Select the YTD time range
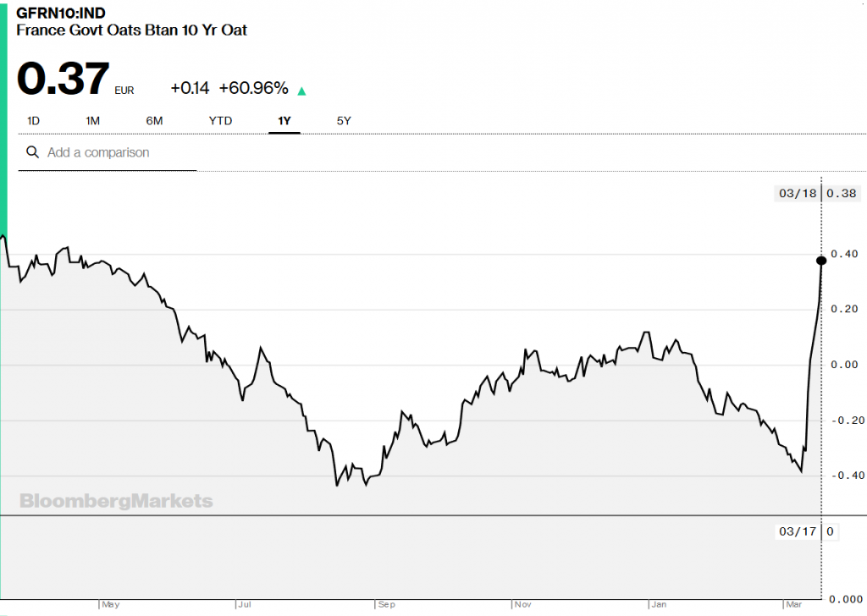Image resolution: width=867 pixels, height=616 pixels. tap(220, 121)
